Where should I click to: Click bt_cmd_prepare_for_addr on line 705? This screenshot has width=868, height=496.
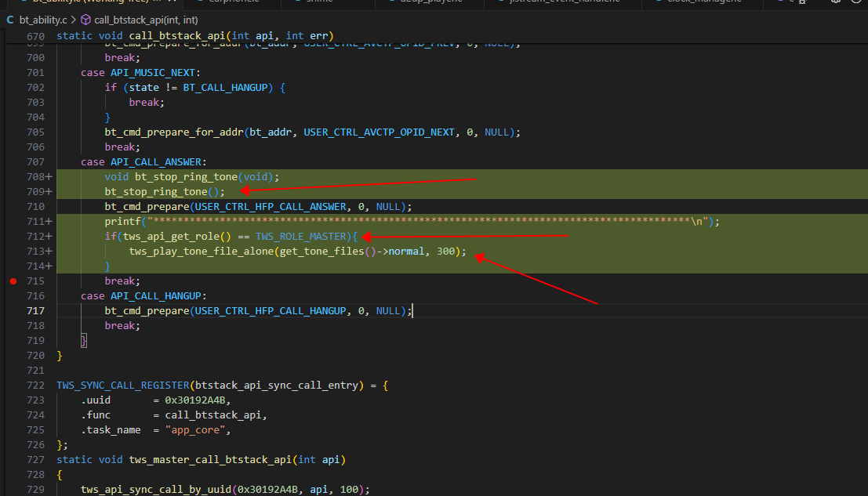[x=174, y=132]
